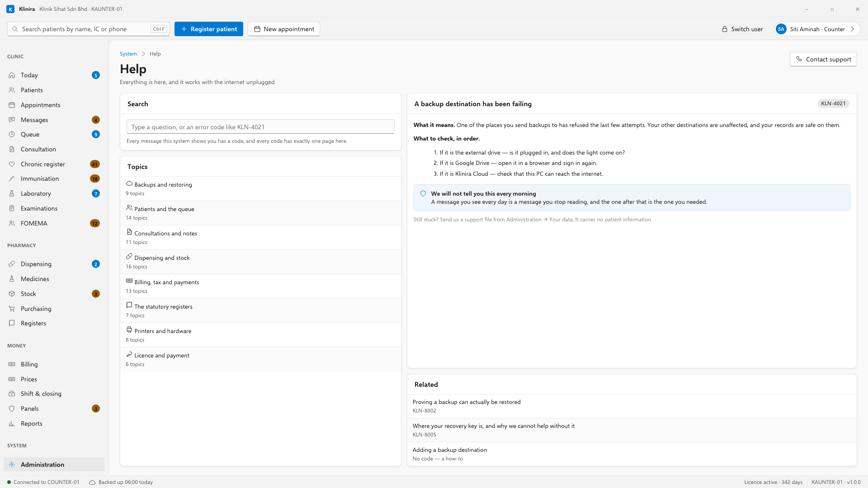
Task: Click the Help breadcrumb label
Action: [155, 54]
